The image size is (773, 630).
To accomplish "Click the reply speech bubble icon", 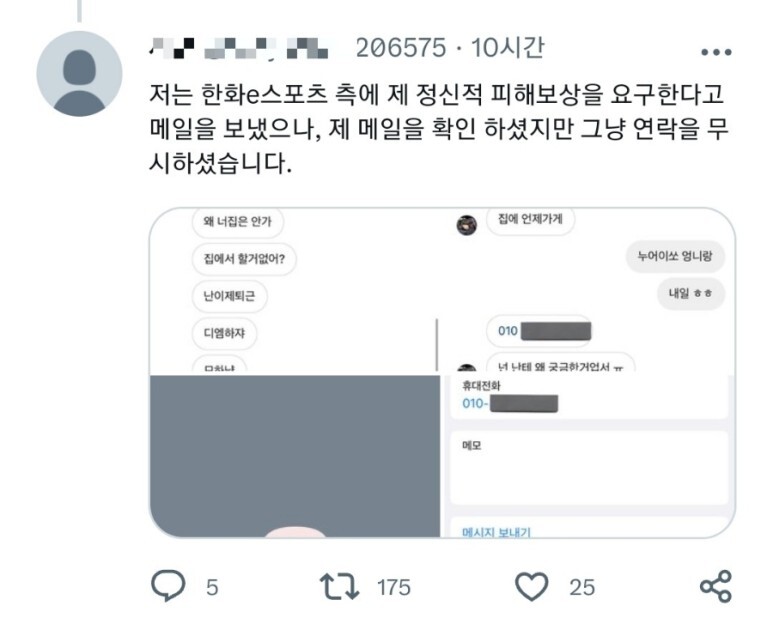I will pyautogui.click(x=168, y=586).
